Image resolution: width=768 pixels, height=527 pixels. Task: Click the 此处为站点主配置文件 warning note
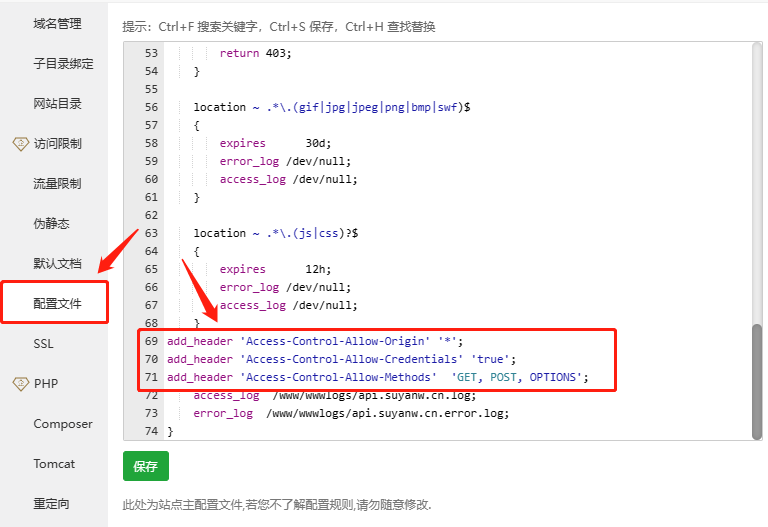tap(277, 504)
